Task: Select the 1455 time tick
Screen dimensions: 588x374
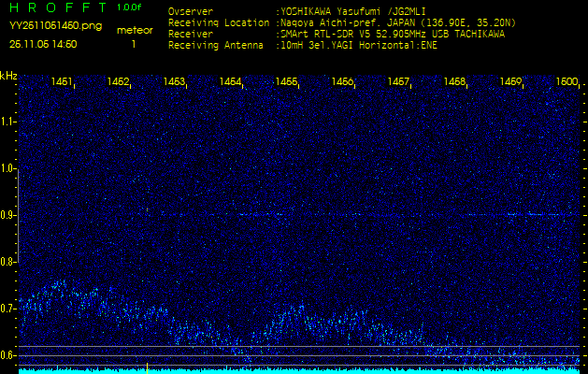Action: coord(286,82)
